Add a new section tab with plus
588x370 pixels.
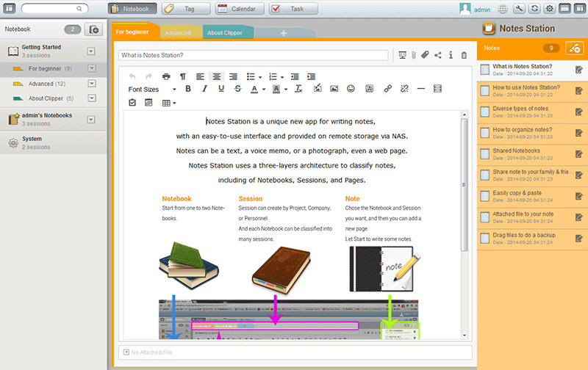[284, 33]
